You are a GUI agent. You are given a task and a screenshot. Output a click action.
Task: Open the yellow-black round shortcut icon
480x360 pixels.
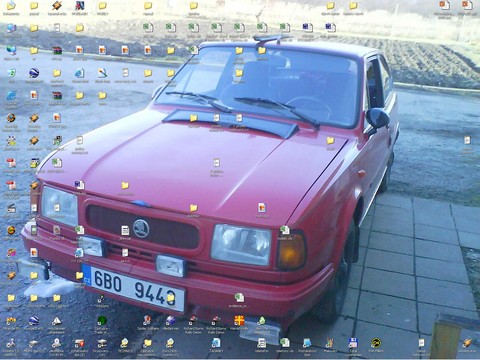[376, 343]
